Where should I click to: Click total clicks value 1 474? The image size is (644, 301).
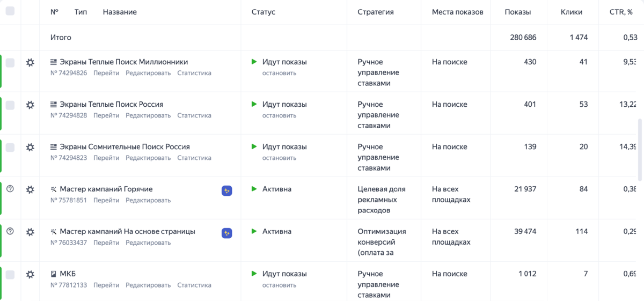[579, 38]
